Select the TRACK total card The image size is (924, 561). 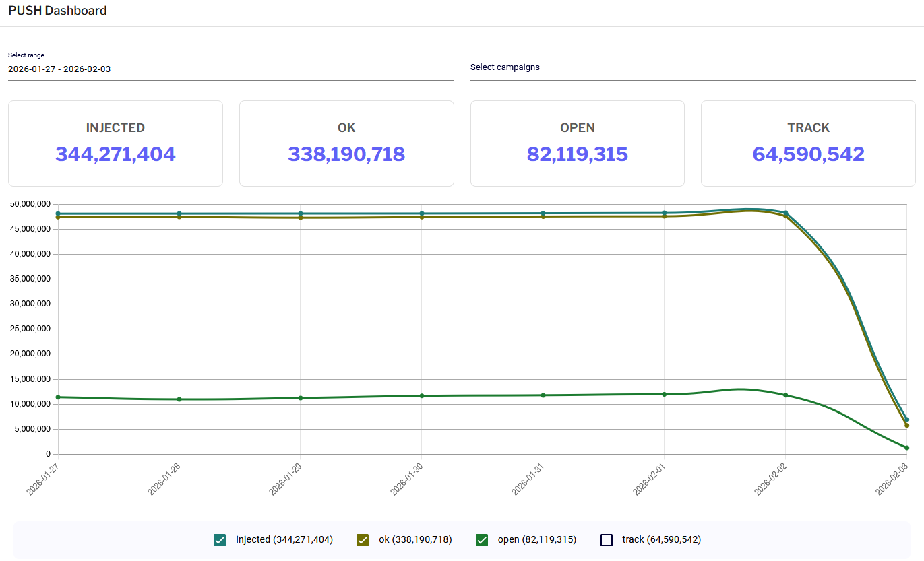tap(808, 143)
